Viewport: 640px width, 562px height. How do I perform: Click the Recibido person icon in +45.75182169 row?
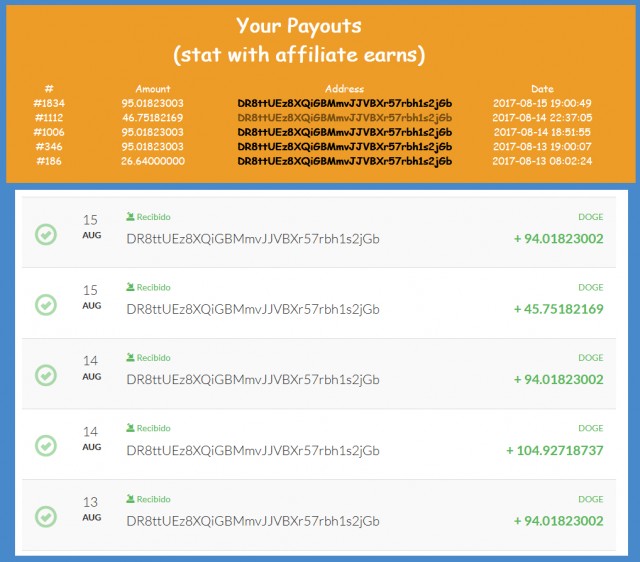[x=131, y=287]
